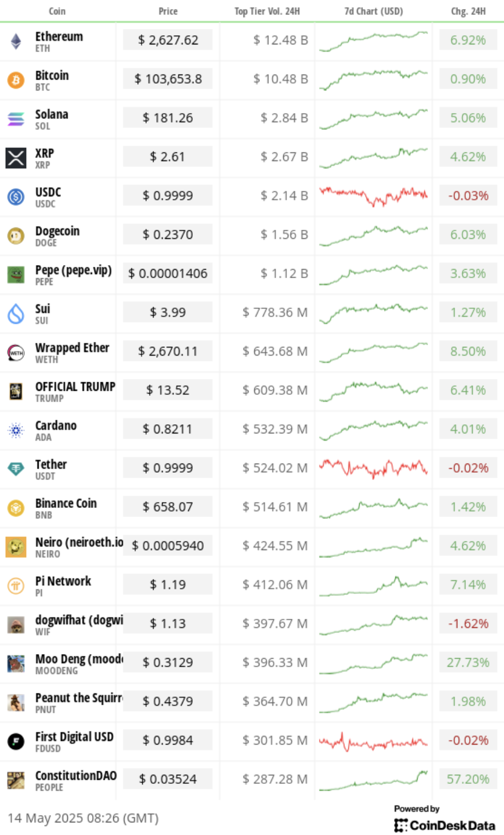Select the Solana striped logo icon
The image size is (504, 835).
click(x=16, y=119)
